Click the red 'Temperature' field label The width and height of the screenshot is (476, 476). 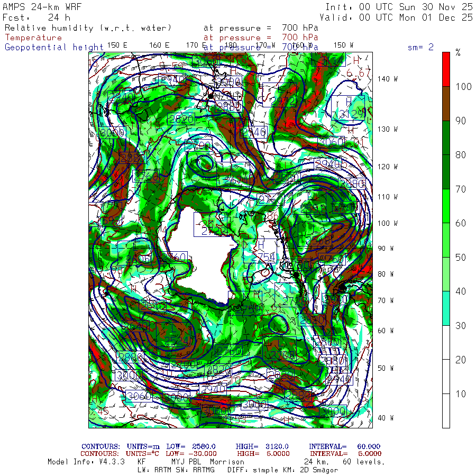click(33, 38)
